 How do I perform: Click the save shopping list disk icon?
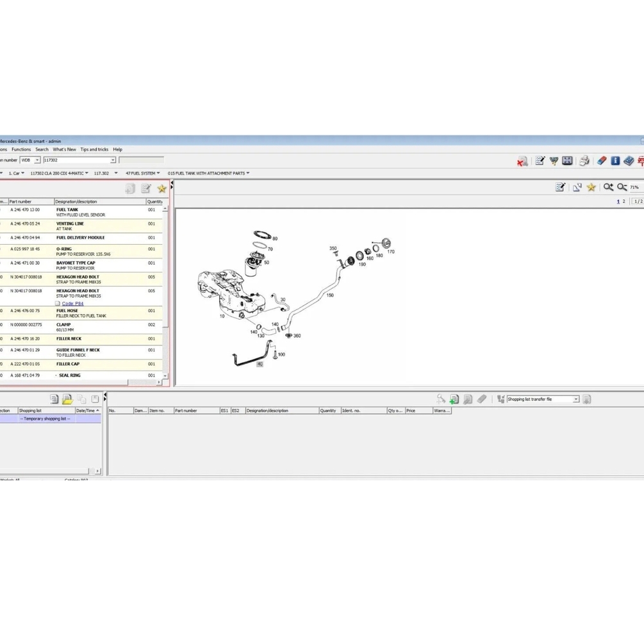click(95, 399)
